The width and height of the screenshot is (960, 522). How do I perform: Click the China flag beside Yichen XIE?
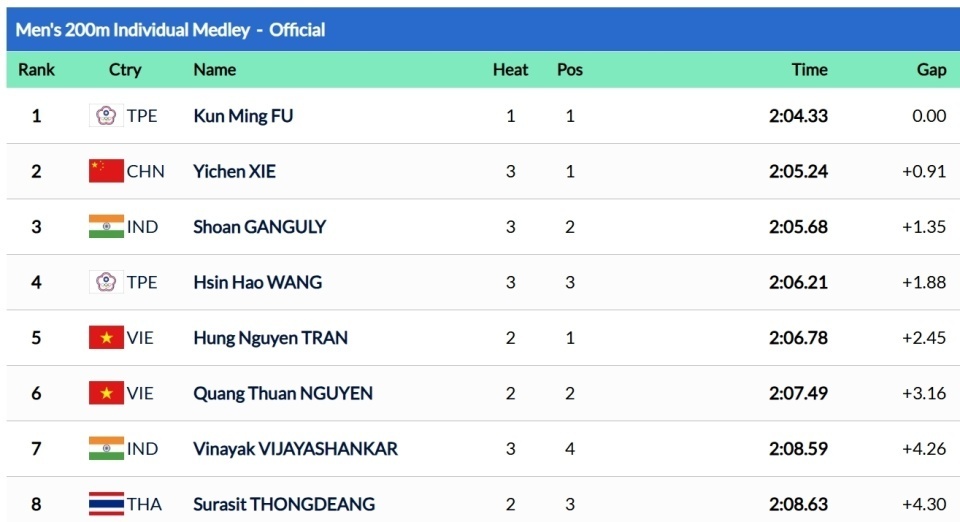point(106,171)
